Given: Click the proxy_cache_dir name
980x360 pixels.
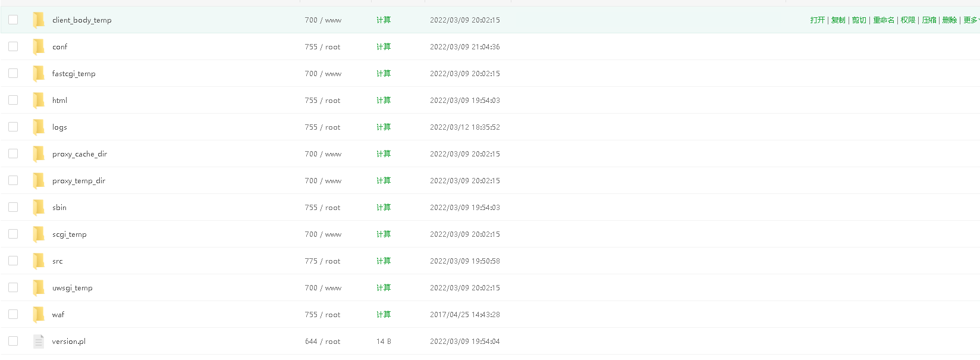Looking at the screenshot, I should [80, 154].
